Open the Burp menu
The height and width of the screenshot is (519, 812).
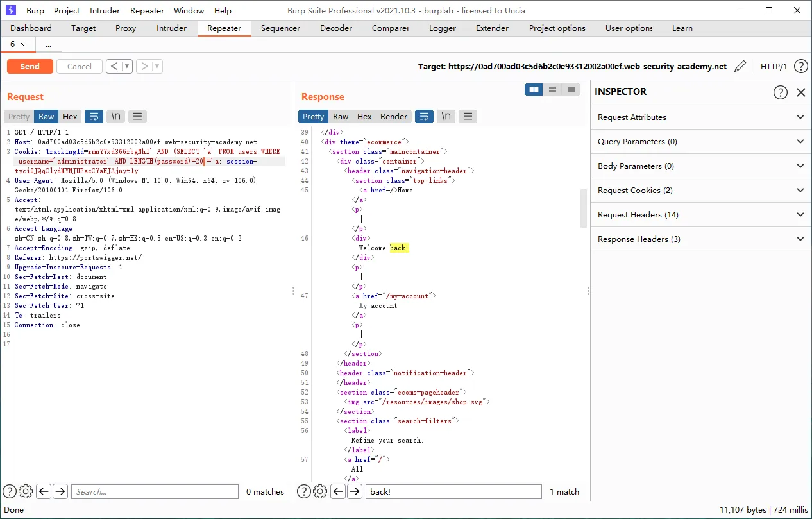[35, 10]
